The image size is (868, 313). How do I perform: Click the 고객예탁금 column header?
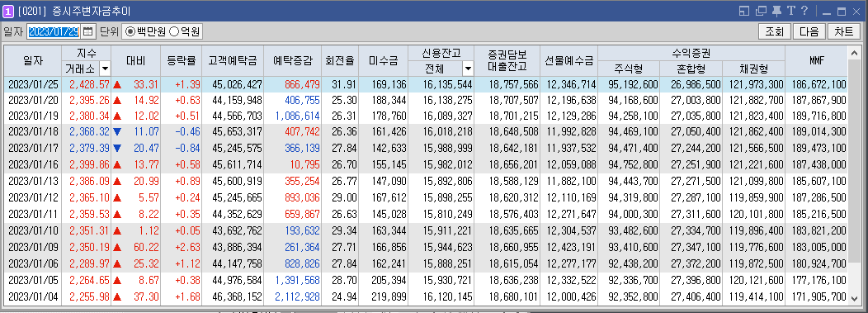(233, 61)
